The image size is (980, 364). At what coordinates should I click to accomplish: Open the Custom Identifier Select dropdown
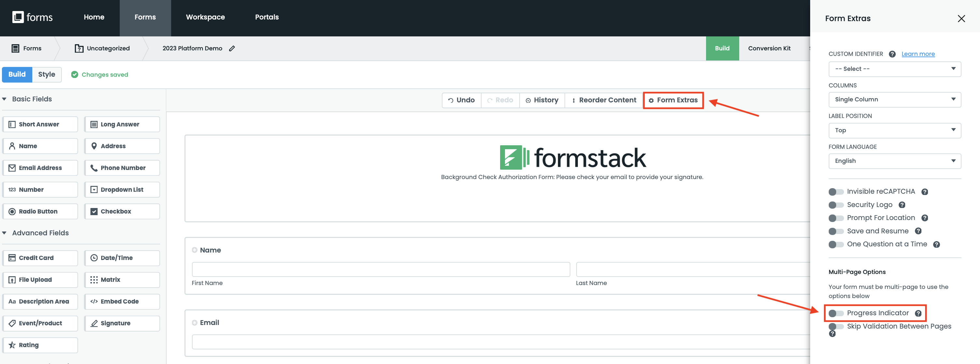tap(894, 69)
